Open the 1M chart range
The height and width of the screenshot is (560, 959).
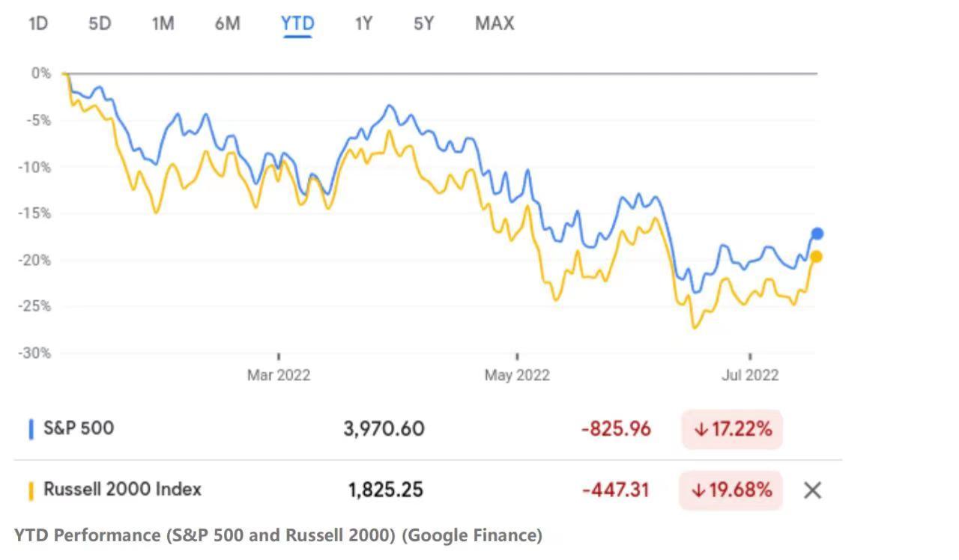tap(163, 24)
